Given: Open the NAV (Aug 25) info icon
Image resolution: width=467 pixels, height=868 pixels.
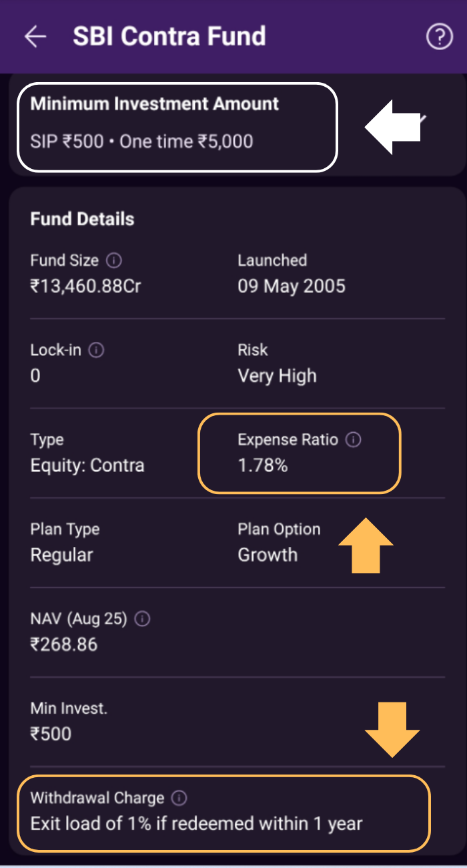Looking at the screenshot, I should point(142,619).
